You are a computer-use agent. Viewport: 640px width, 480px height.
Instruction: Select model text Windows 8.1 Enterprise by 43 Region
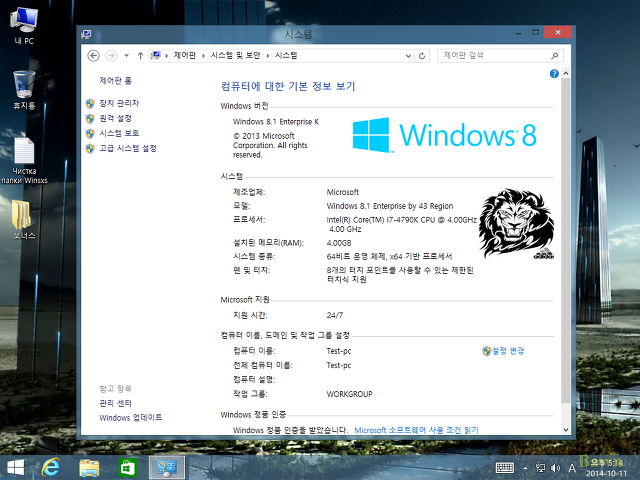(x=390, y=206)
